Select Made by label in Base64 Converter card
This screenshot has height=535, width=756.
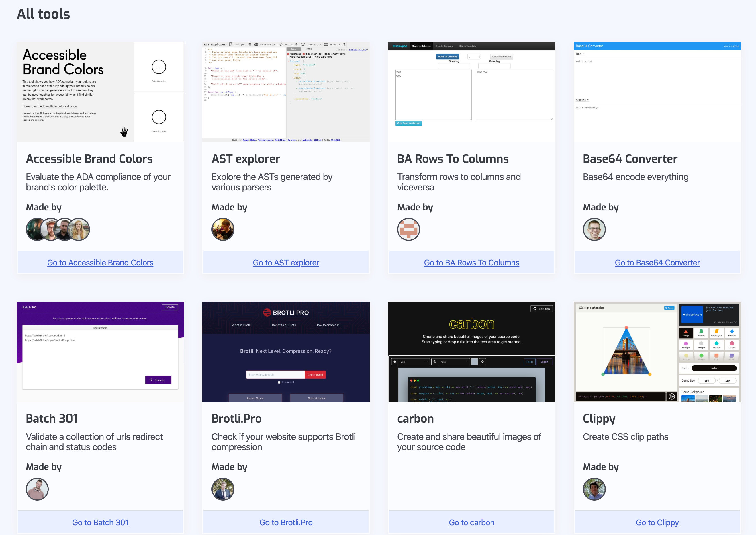pyautogui.click(x=601, y=207)
